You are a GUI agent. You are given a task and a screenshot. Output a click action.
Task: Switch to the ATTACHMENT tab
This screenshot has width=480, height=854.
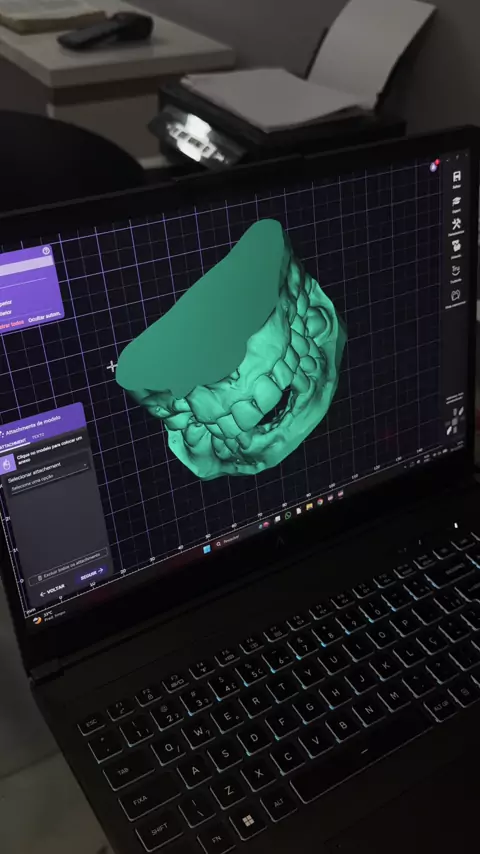[13, 446]
